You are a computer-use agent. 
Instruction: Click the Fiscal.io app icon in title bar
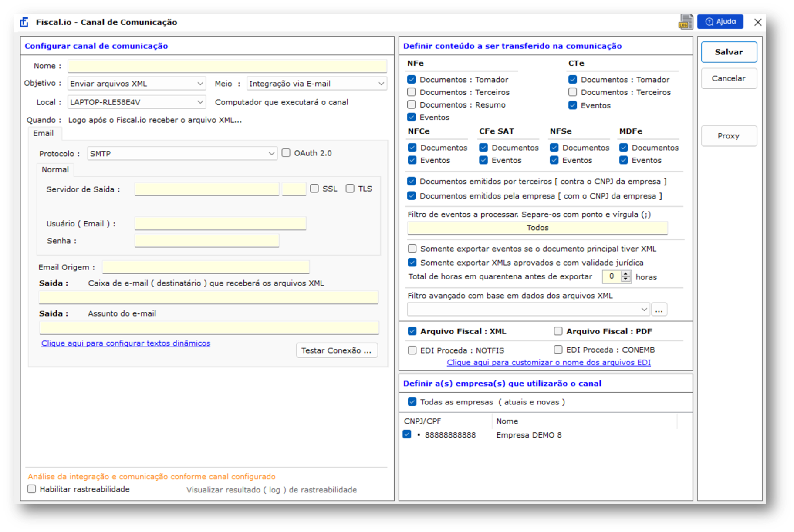point(24,22)
